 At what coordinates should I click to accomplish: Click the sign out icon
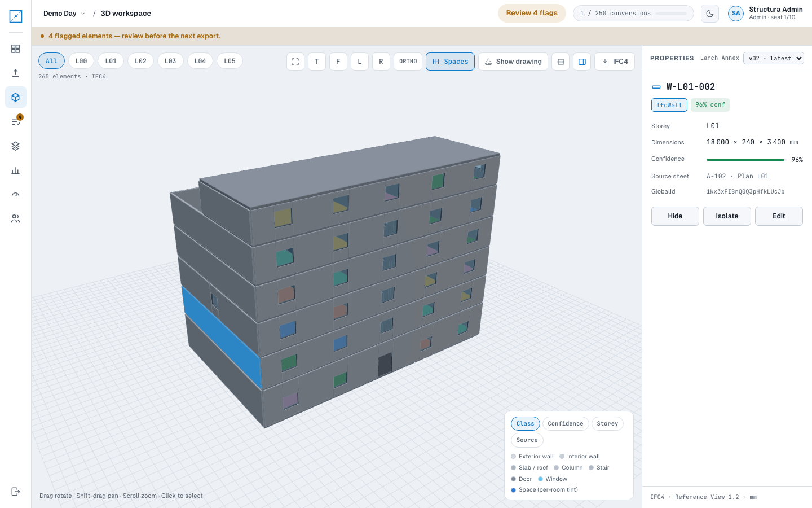(x=16, y=492)
